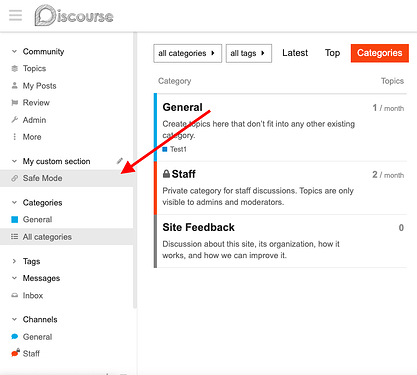417x375 pixels.
Task: Open All categories sidebar link
Action: tap(47, 237)
